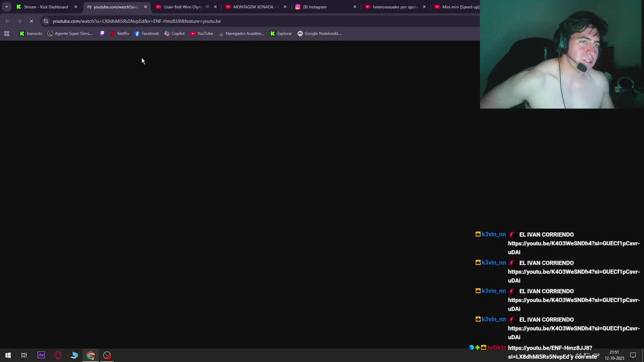Close the Stream - Kick Dashboard tab

click(x=76, y=7)
